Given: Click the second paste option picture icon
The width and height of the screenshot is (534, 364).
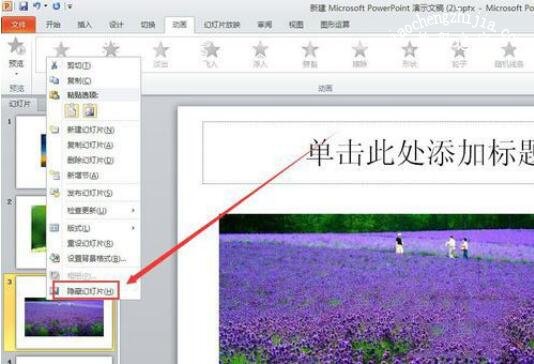Looking at the screenshot, I should tap(90, 111).
